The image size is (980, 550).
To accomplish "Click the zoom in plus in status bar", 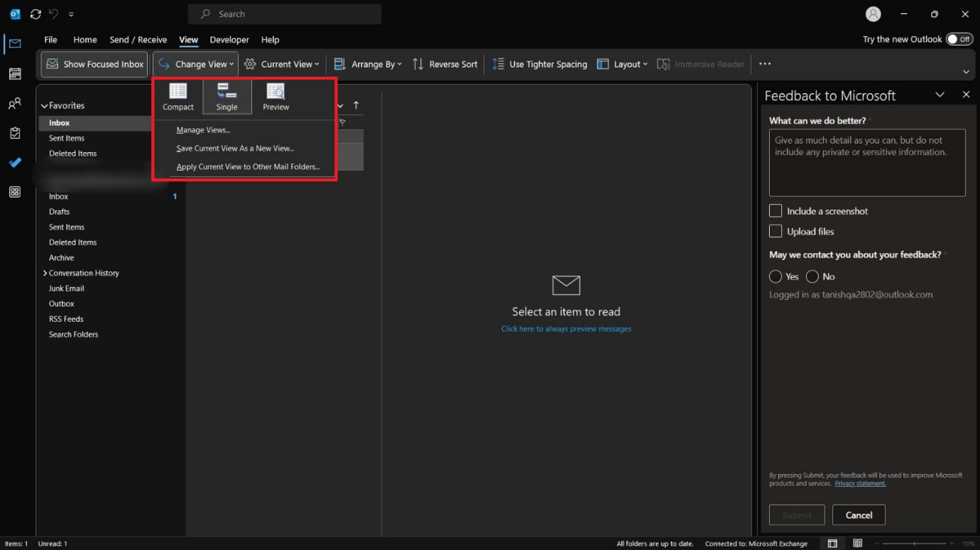I will point(953,544).
